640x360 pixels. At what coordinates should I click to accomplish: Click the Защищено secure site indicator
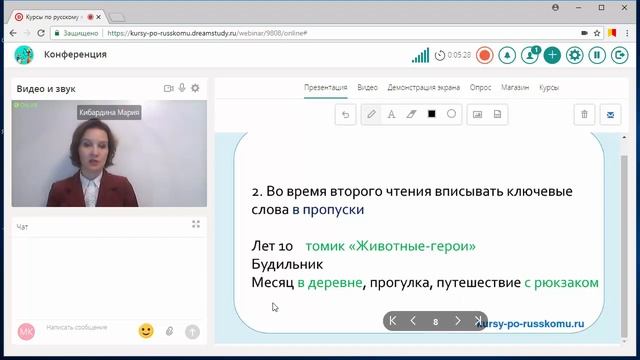(x=76, y=33)
